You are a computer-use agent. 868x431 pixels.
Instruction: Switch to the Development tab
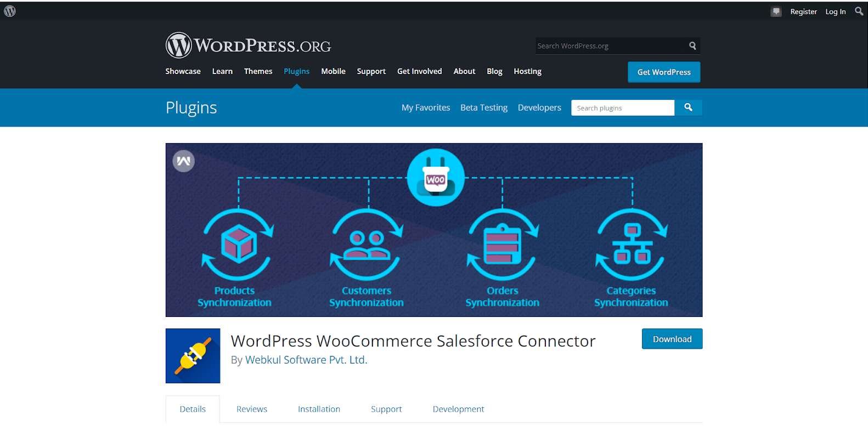pyautogui.click(x=458, y=409)
